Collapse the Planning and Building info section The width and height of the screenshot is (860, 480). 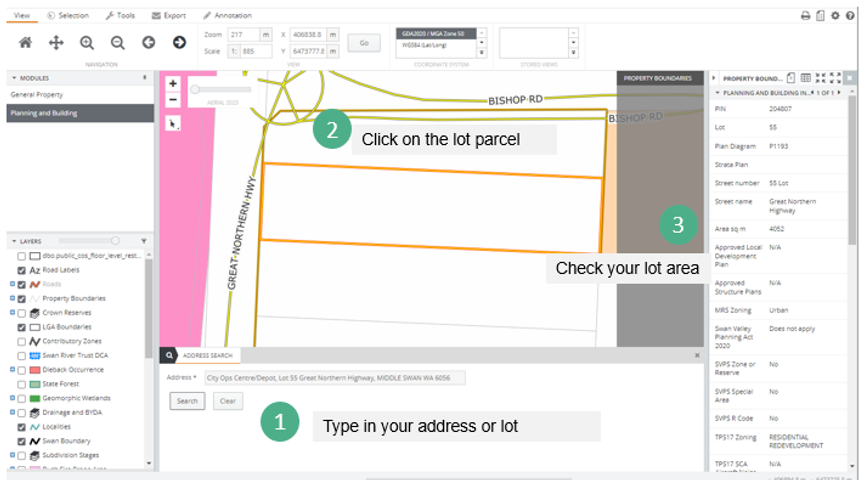[x=715, y=93]
